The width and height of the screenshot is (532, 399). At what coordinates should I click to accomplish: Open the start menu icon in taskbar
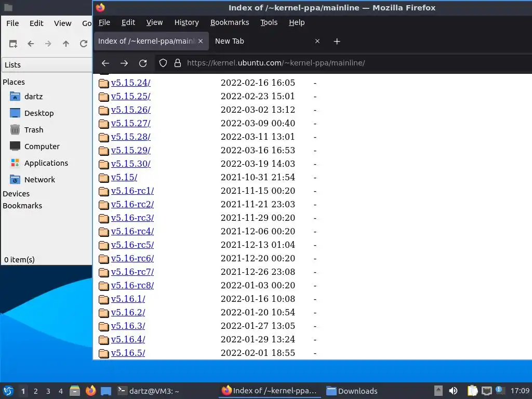pyautogui.click(x=8, y=391)
